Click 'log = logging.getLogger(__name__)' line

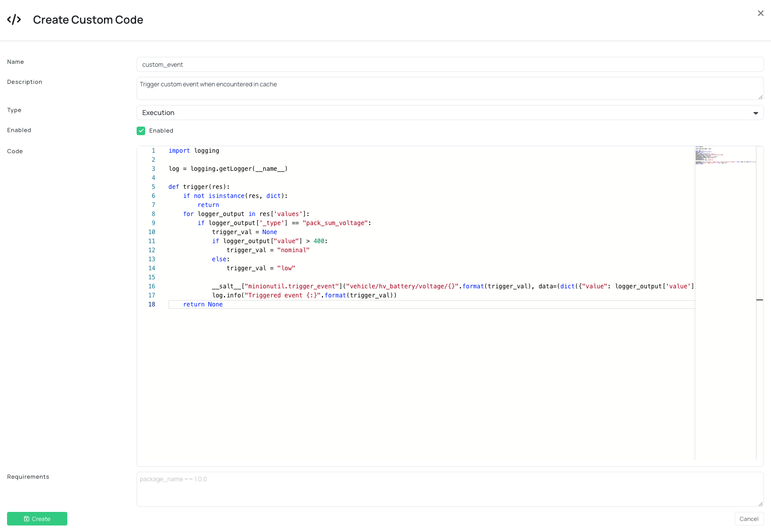point(228,169)
